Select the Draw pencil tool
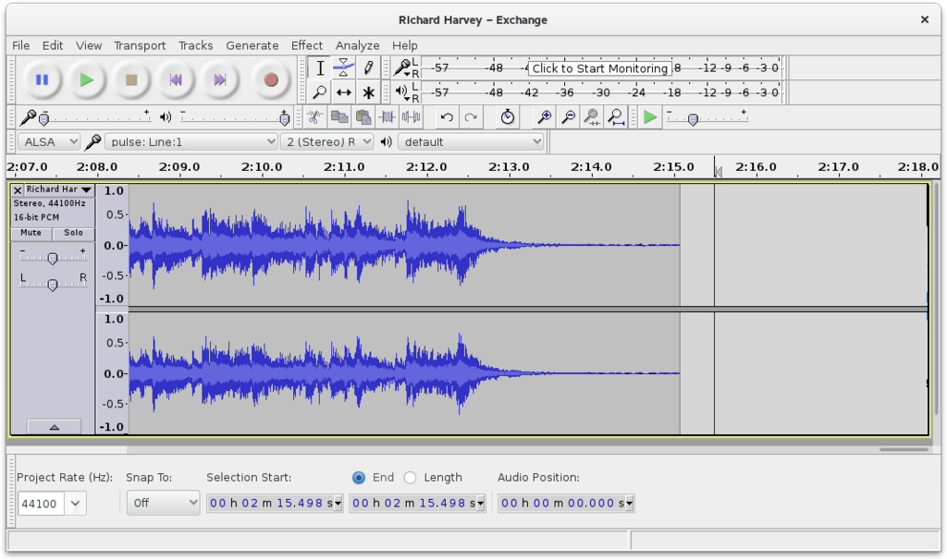 coord(368,67)
